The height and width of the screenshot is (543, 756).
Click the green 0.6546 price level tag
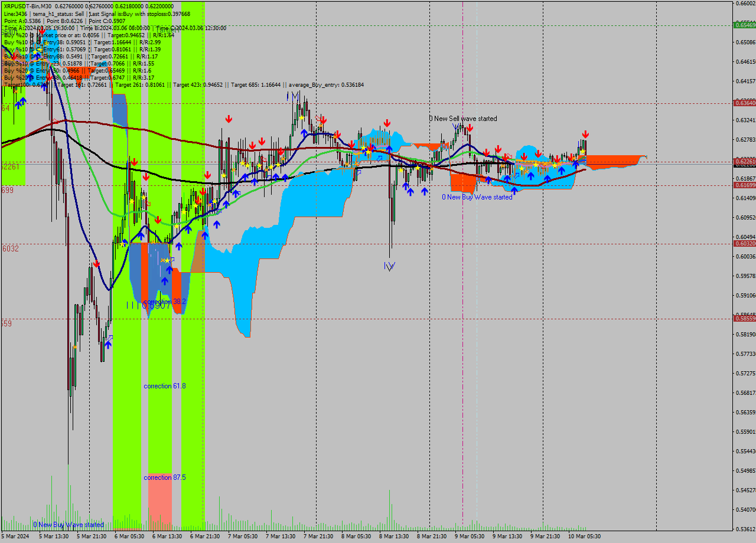point(744,25)
